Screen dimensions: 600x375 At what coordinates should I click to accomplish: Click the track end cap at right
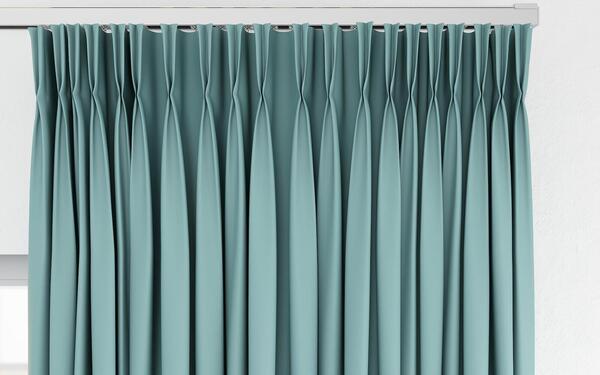pos(527,15)
